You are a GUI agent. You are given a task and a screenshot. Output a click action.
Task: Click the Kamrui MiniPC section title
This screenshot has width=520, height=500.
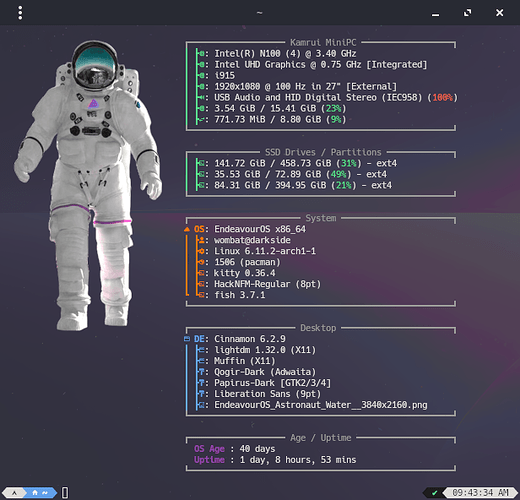pos(323,42)
